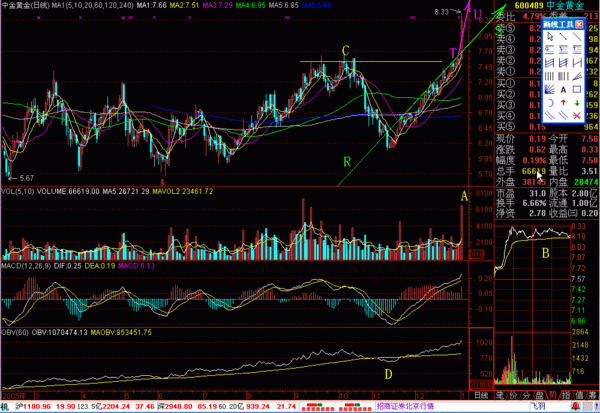Select the rectangle drawing tool

point(576,90)
